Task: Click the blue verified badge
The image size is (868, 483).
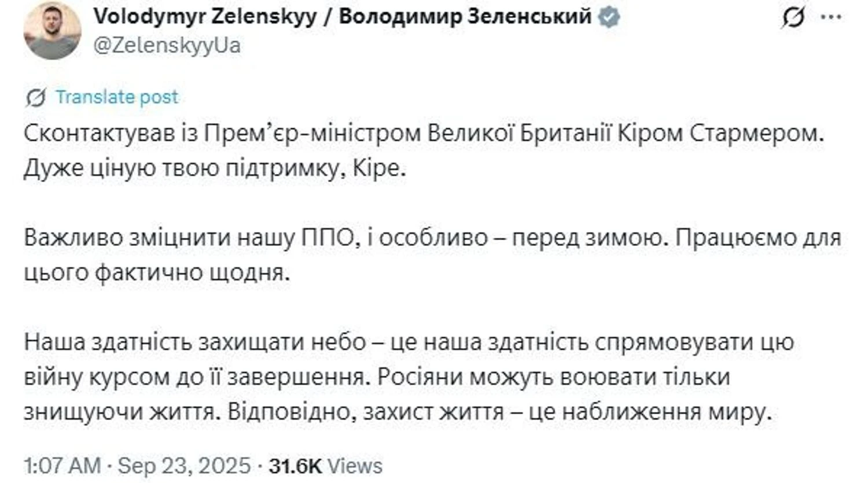Action: point(609,17)
